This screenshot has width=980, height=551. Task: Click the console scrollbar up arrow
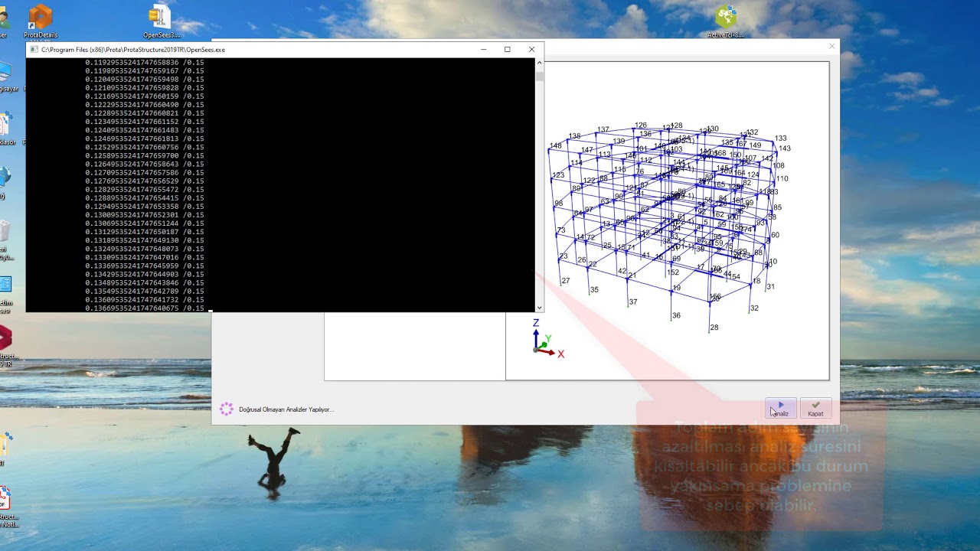coord(540,63)
